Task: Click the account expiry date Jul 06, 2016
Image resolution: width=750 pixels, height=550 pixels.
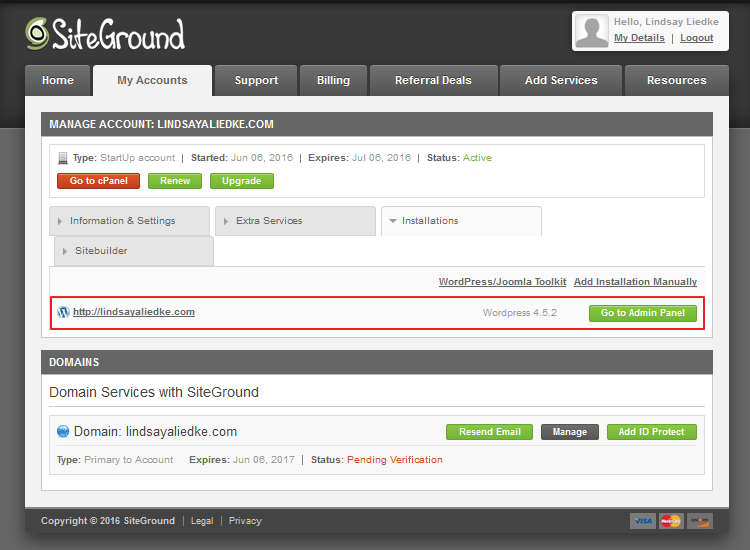Action: (381, 158)
